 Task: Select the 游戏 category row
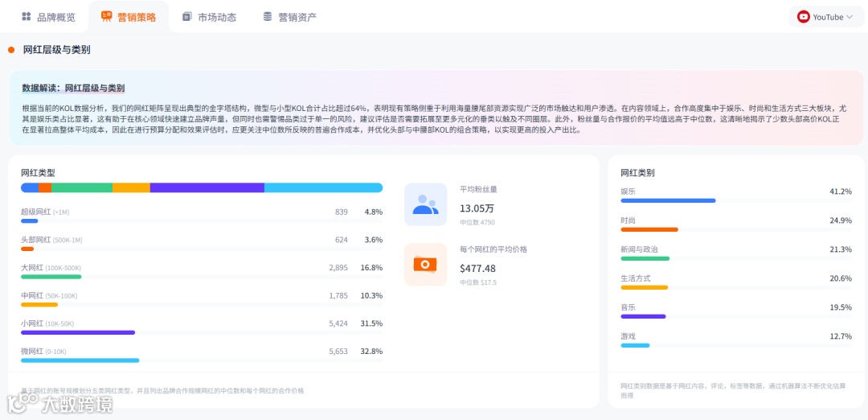pyautogui.click(x=736, y=340)
